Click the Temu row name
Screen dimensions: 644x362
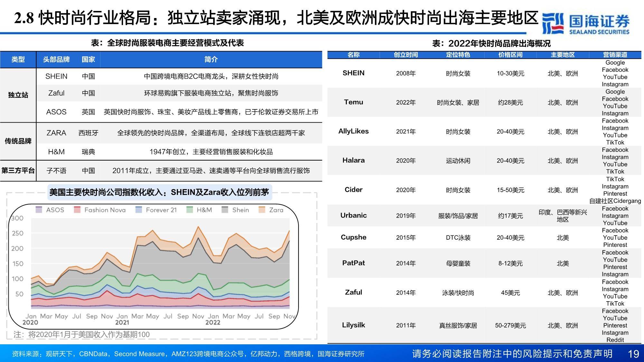click(x=354, y=102)
